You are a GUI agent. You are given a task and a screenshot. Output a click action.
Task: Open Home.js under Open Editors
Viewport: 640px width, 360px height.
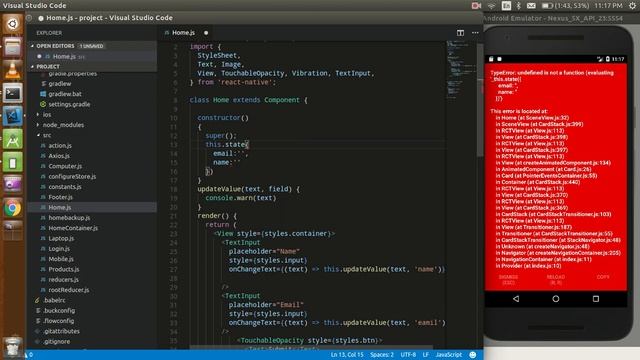click(64, 56)
